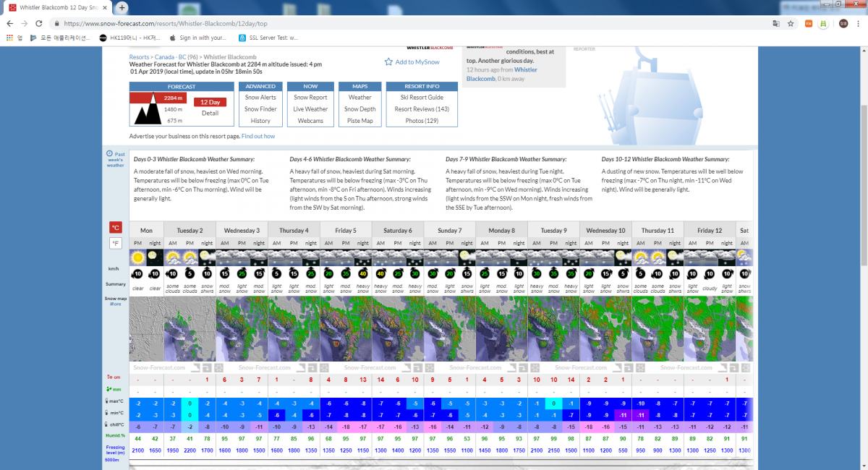Screen dimensions: 868x470
Task: Open the Chrome profile avatar
Action: pos(843,23)
